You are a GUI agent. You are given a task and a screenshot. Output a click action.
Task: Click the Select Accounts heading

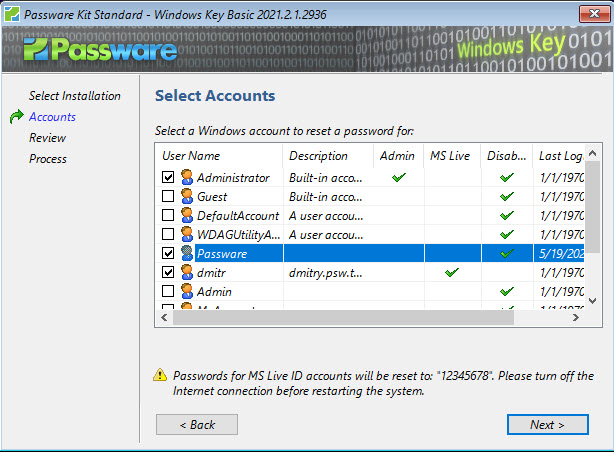[x=215, y=96]
